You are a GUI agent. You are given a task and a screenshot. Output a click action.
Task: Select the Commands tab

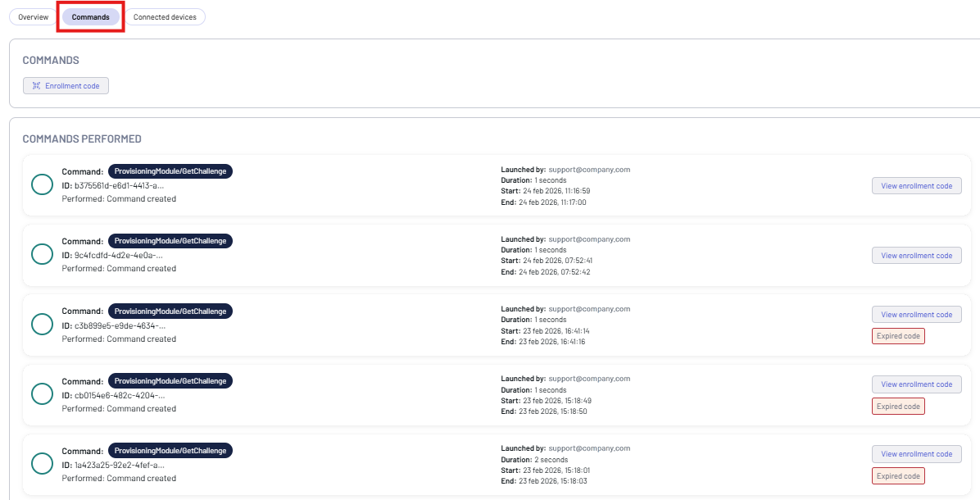pyautogui.click(x=90, y=17)
